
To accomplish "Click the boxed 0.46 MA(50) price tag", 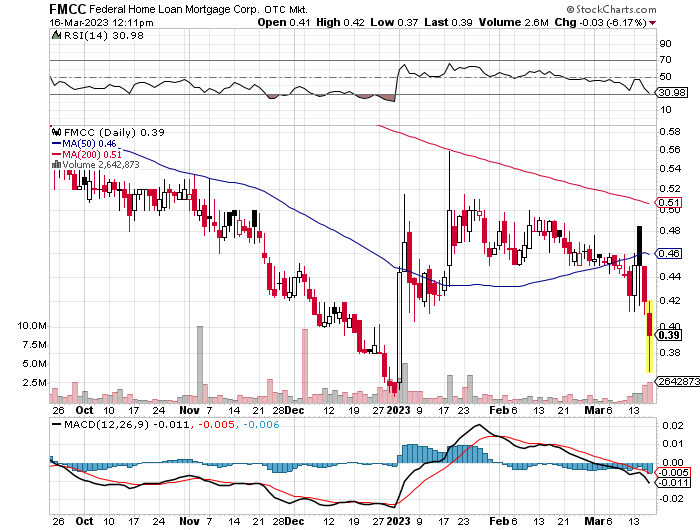I will point(670,253).
